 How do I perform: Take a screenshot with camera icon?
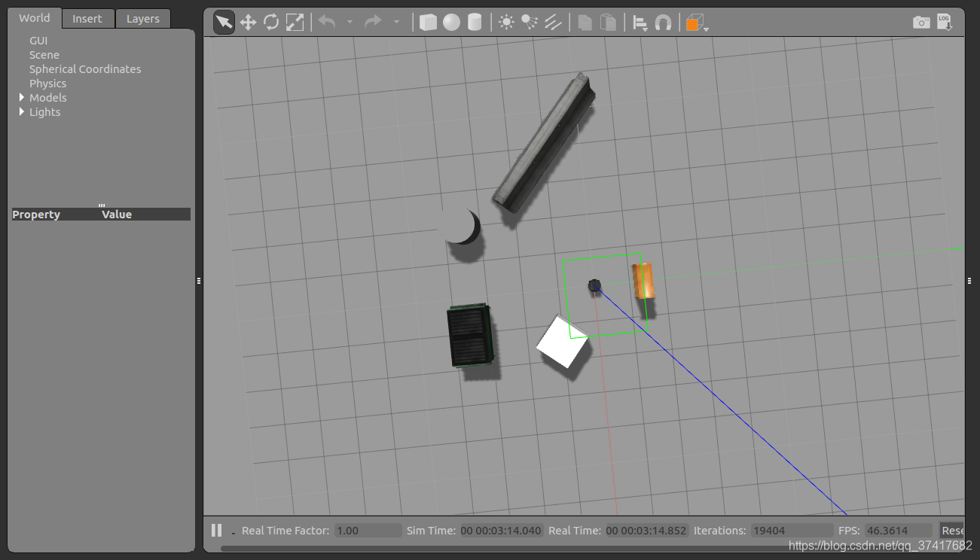coord(920,23)
